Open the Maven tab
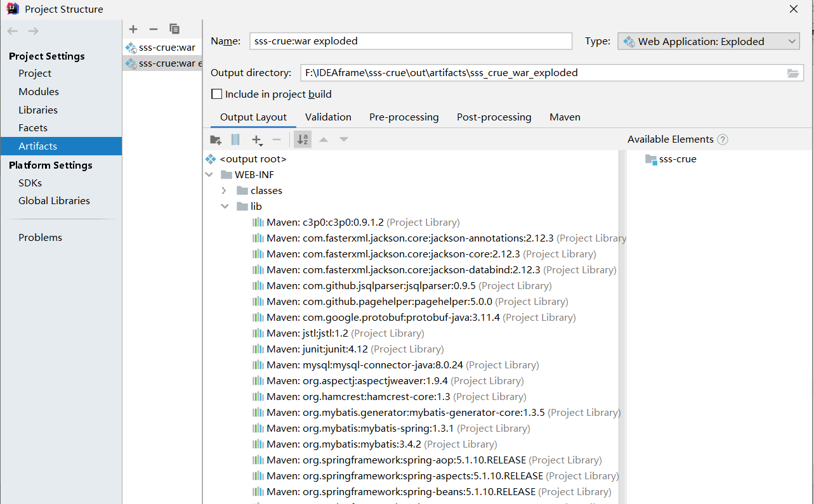Image resolution: width=814 pixels, height=504 pixels. 565,117
